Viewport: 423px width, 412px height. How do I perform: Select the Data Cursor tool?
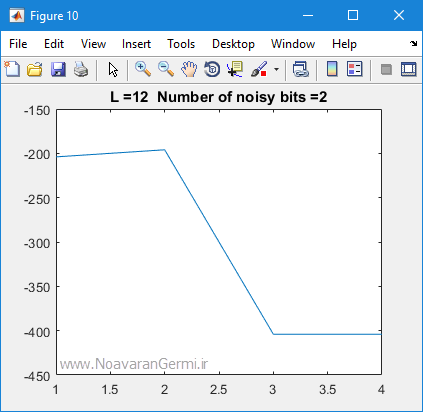pyautogui.click(x=235, y=70)
